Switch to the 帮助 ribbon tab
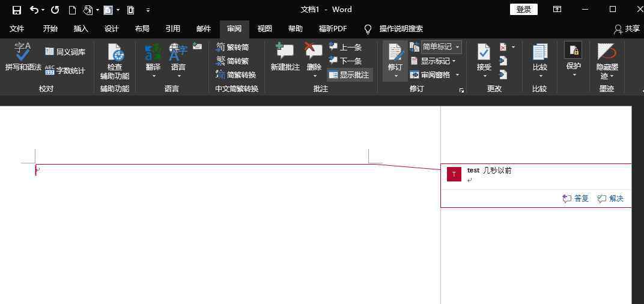Viewport: 644px width, 304px height. pos(296,29)
